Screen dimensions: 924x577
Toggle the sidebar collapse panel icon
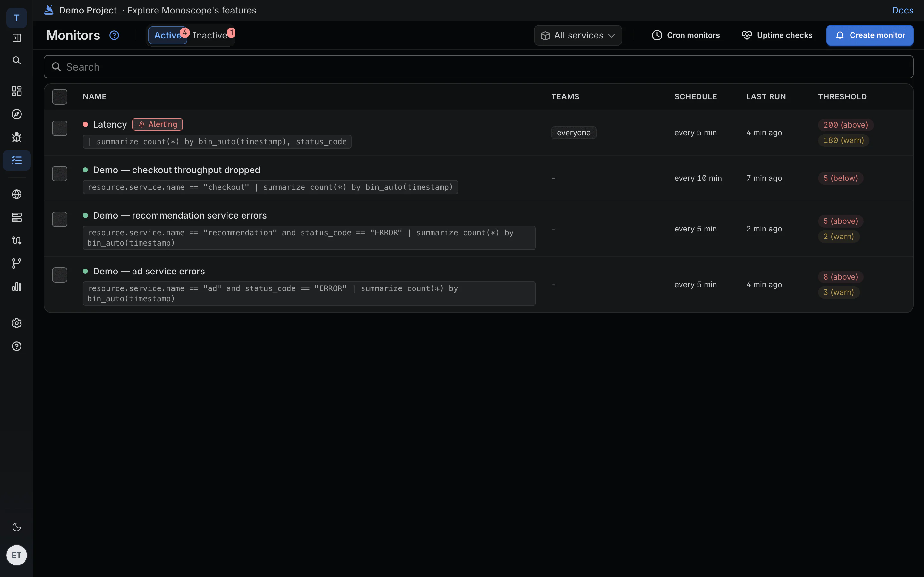tap(16, 38)
